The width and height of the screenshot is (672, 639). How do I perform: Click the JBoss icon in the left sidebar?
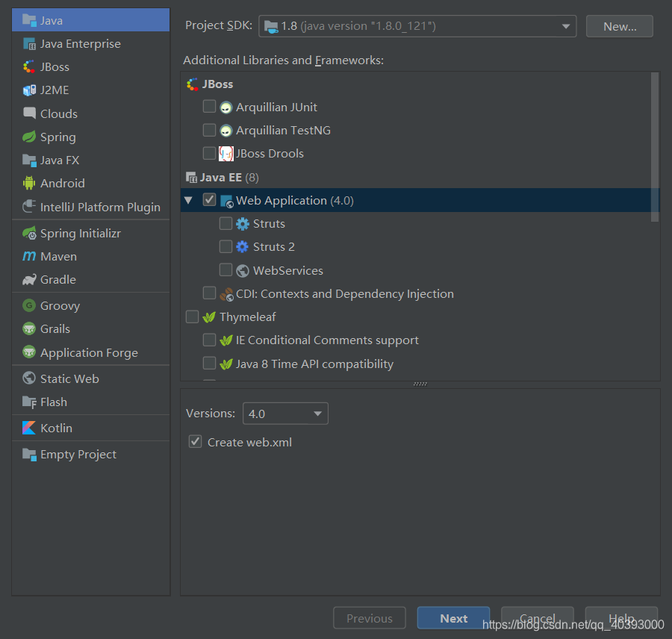(29, 67)
